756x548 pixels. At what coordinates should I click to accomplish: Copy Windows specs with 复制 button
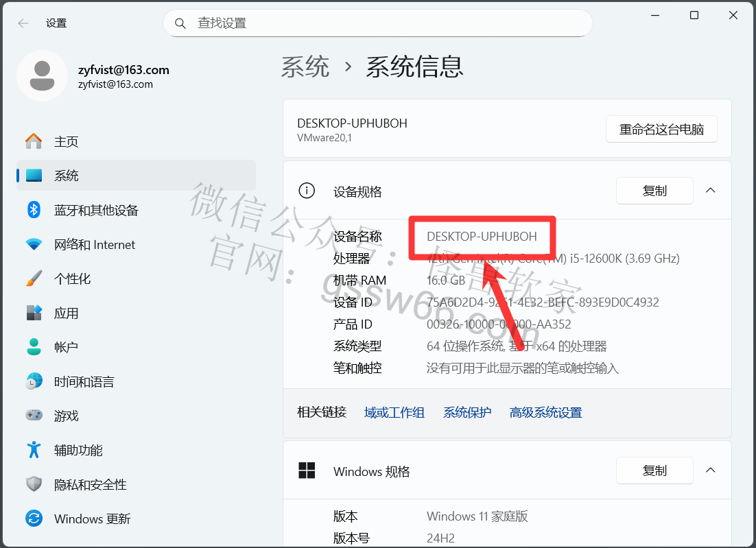click(654, 470)
